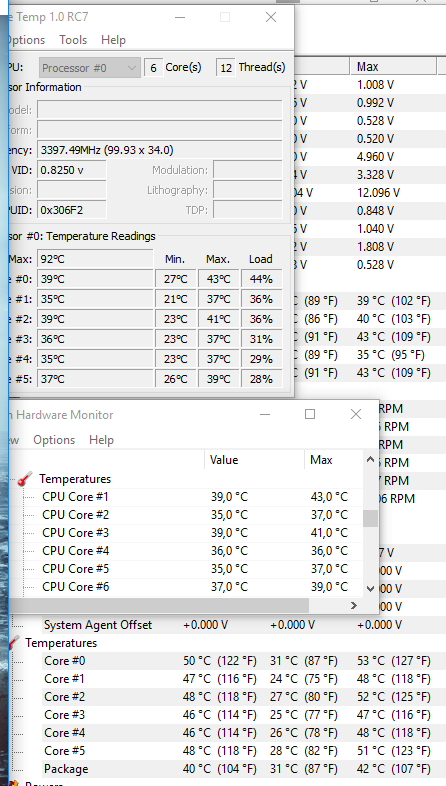
Task: Click the VID value 0.8250 v
Action: click(x=72, y=170)
